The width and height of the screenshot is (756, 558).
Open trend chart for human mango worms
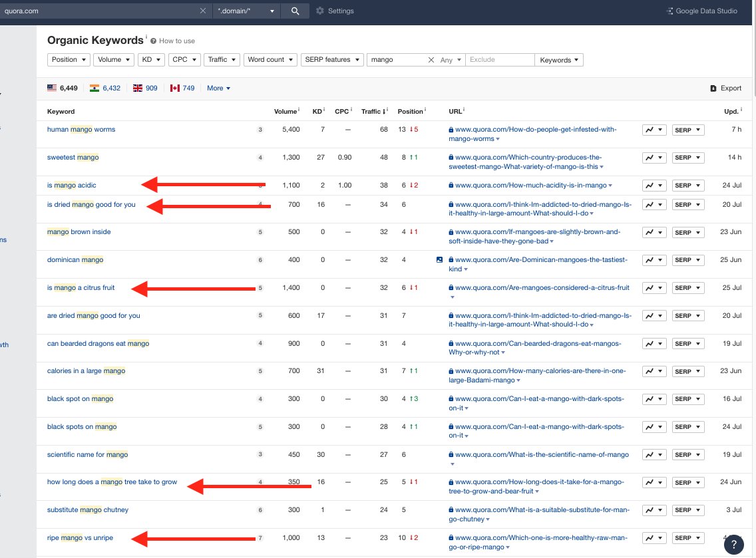[654, 130]
